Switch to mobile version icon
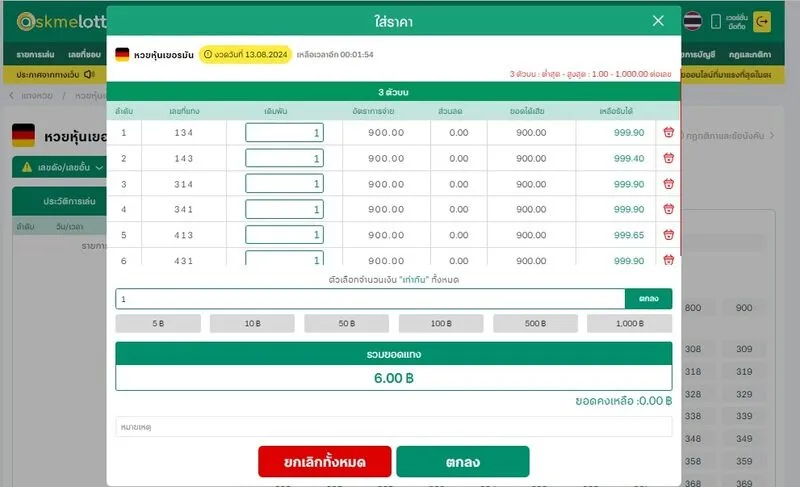The height and width of the screenshot is (487, 800). coord(716,21)
